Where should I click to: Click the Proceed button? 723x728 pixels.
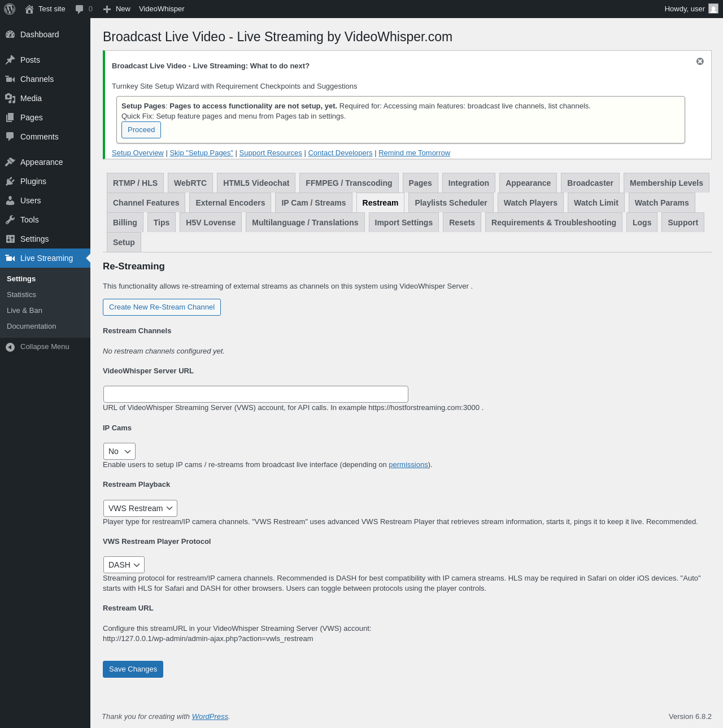pos(141,130)
